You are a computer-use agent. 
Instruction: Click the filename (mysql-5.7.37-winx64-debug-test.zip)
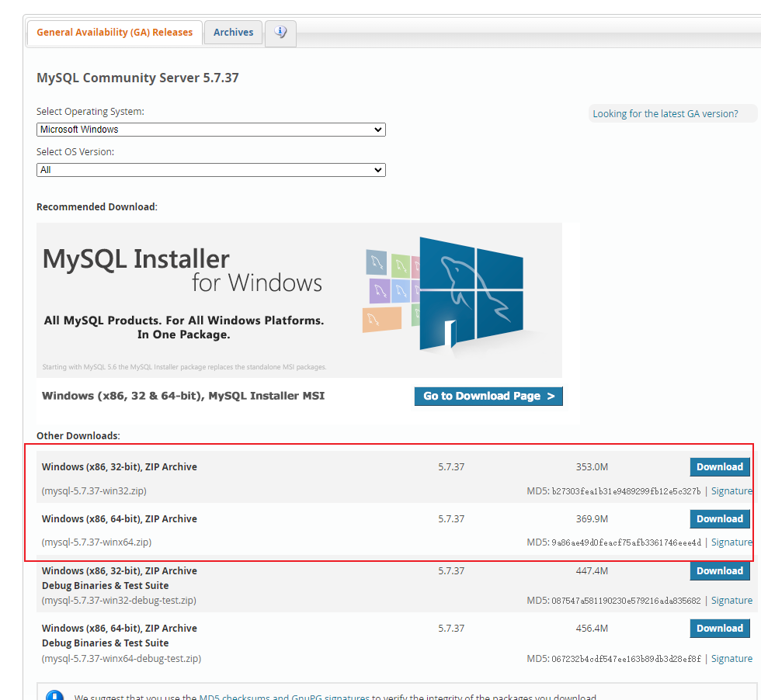(x=121, y=658)
